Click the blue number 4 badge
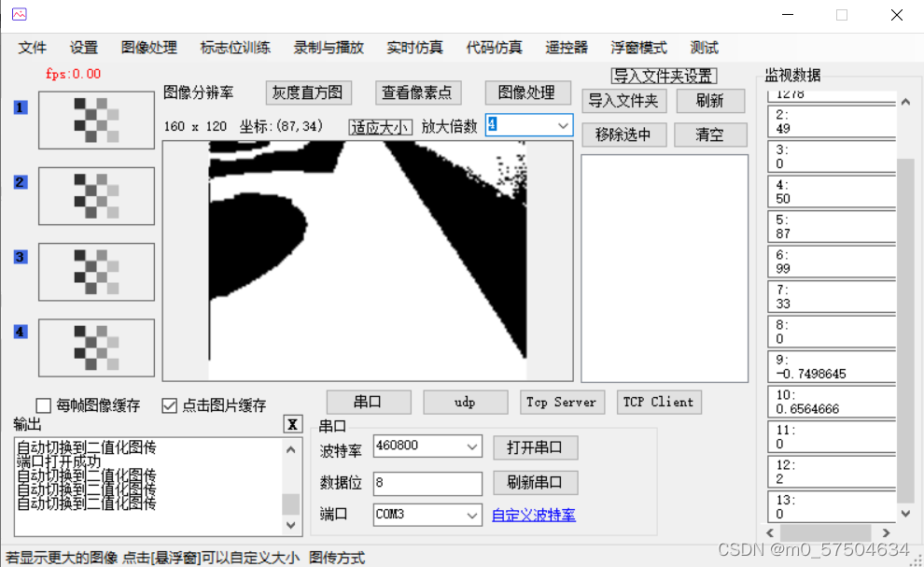The height and width of the screenshot is (567, 924). 21,332
